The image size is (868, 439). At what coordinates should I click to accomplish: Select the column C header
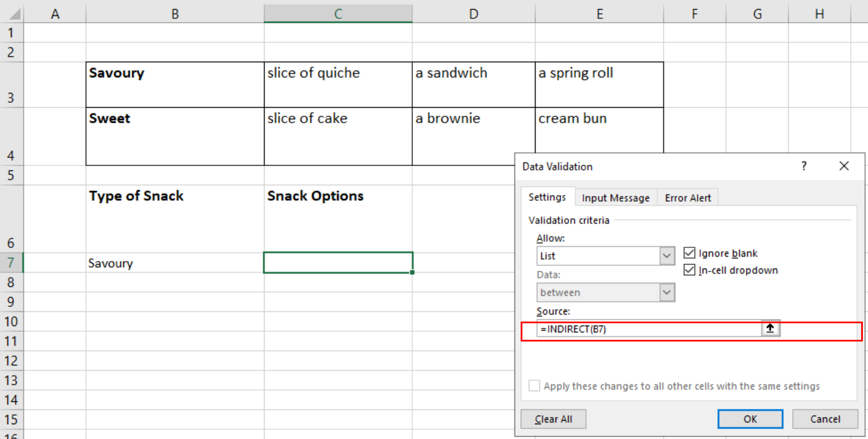point(338,14)
